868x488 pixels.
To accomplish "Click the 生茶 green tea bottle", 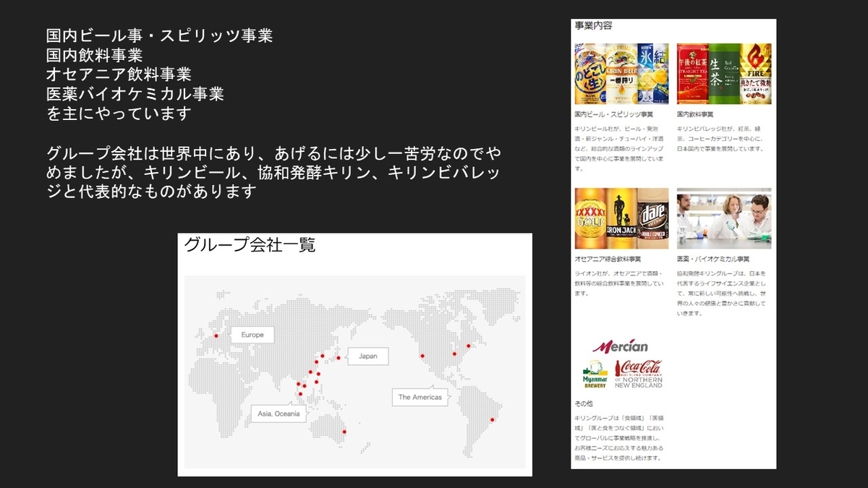I will pyautogui.click(x=723, y=74).
